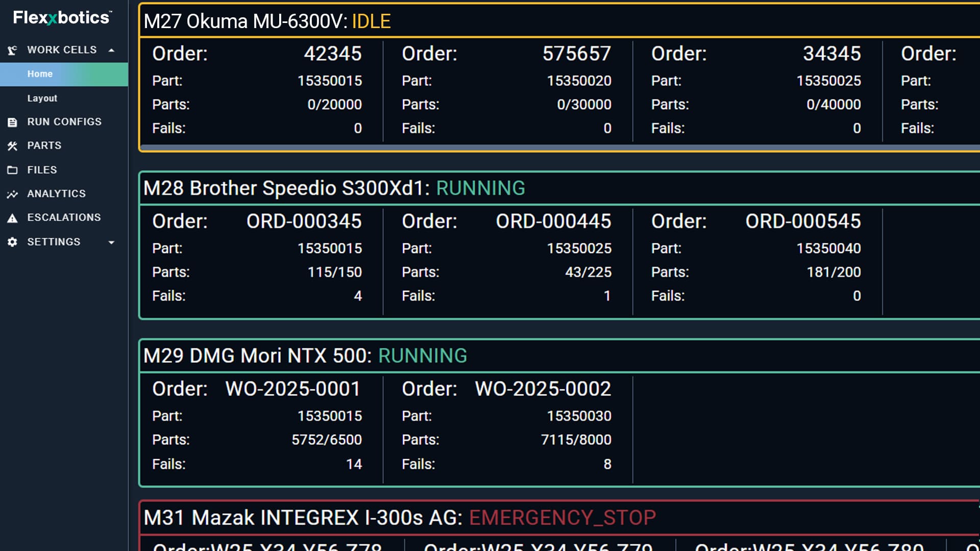Open the Settings menu label

tap(54, 242)
